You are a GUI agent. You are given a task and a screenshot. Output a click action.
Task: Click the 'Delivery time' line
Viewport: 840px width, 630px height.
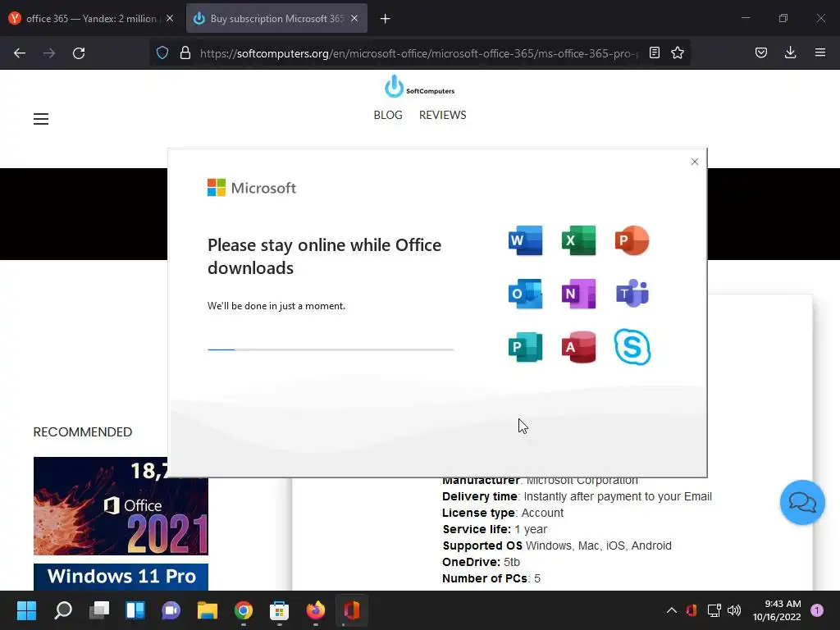click(x=577, y=496)
